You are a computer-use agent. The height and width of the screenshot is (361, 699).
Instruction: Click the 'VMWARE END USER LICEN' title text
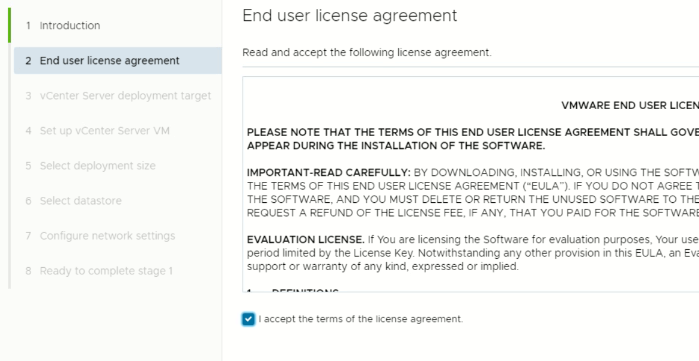(x=630, y=106)
